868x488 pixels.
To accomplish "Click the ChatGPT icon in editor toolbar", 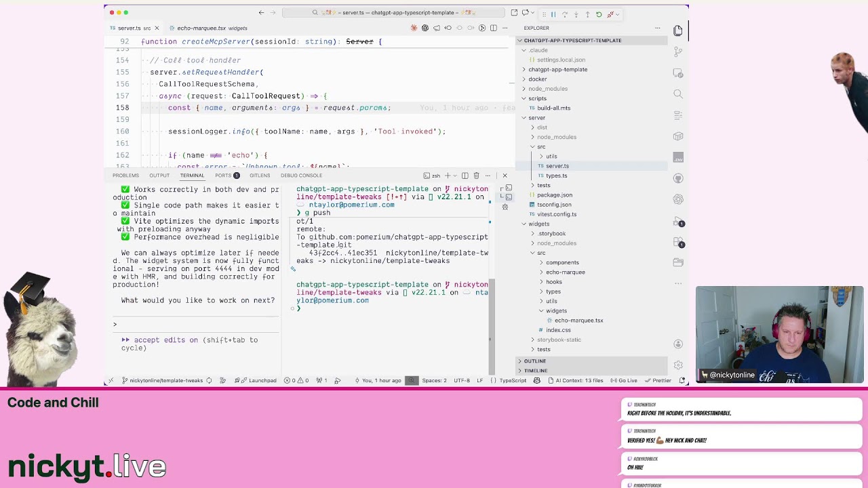I will tap(425, 28).
